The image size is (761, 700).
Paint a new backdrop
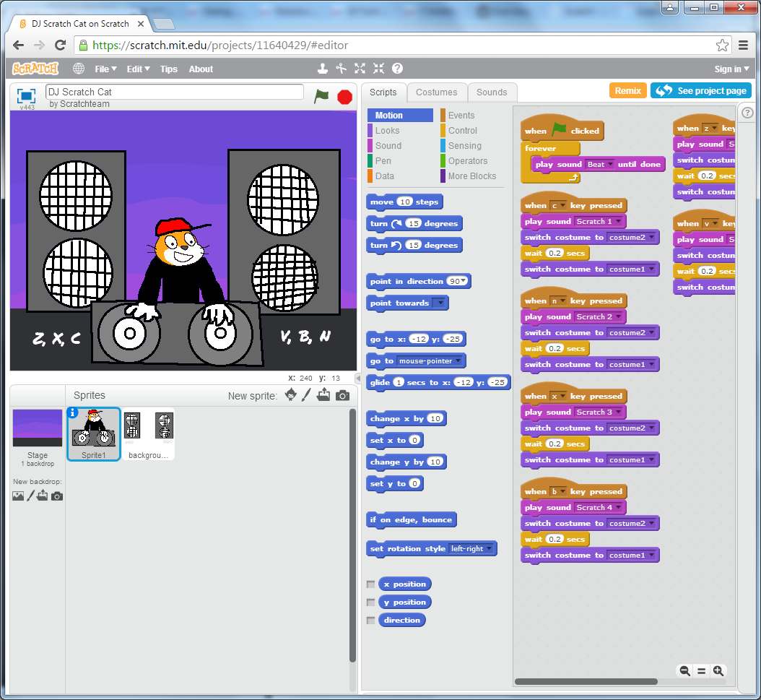[x=30, y=496]
